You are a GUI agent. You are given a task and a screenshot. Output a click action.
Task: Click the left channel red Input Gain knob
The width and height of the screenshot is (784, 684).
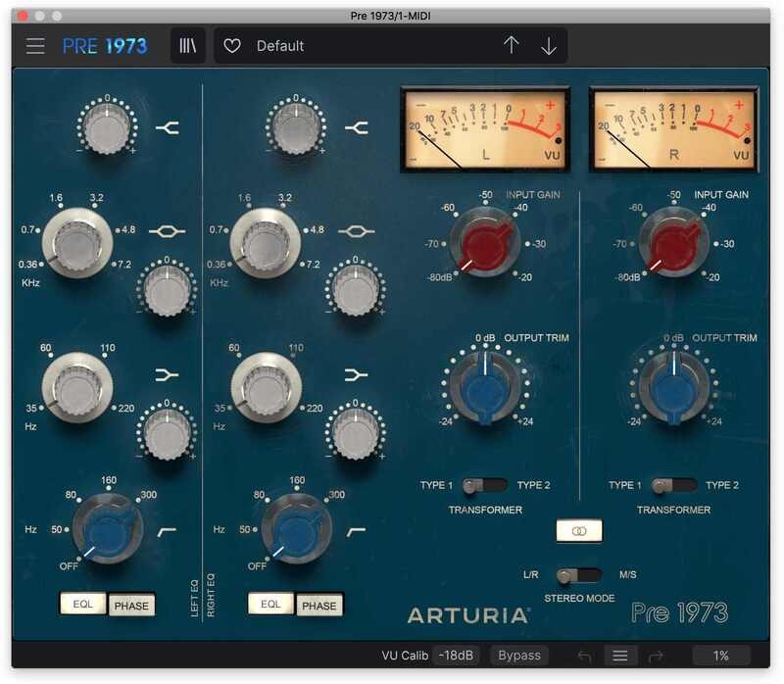(x=483, y=241)
